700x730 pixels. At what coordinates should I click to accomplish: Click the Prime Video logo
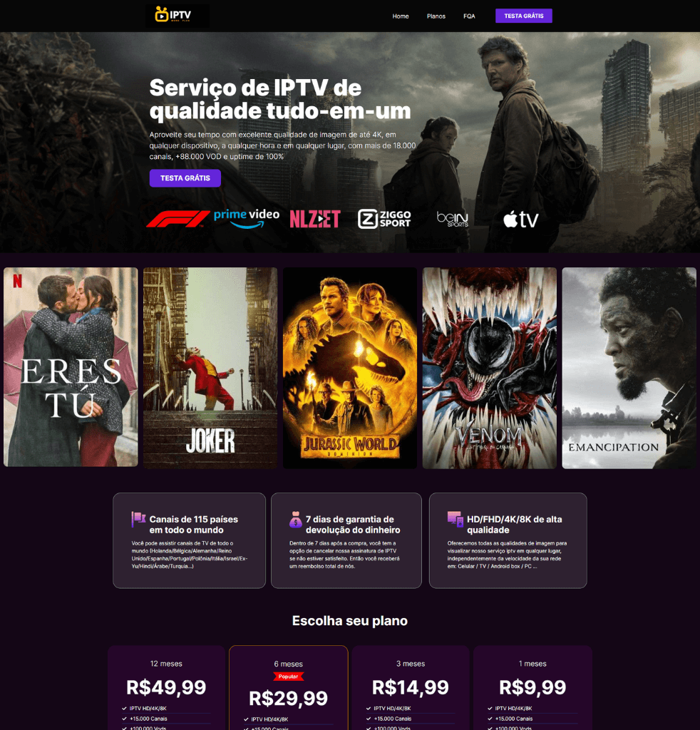(247, 218)
